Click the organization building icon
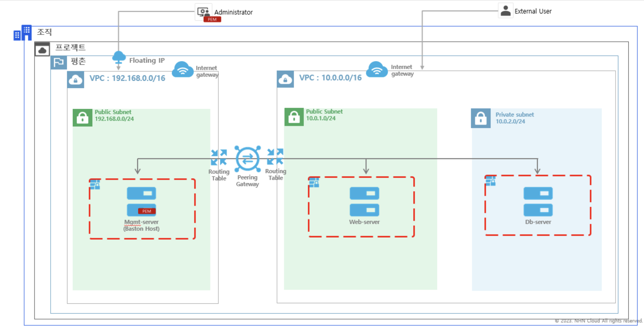Viewport: 644px width, 327px height. tap(22, 33)
